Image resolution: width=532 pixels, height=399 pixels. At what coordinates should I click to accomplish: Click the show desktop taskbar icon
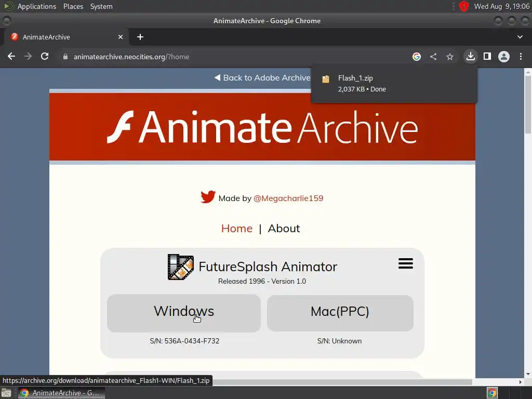point(6,393)
